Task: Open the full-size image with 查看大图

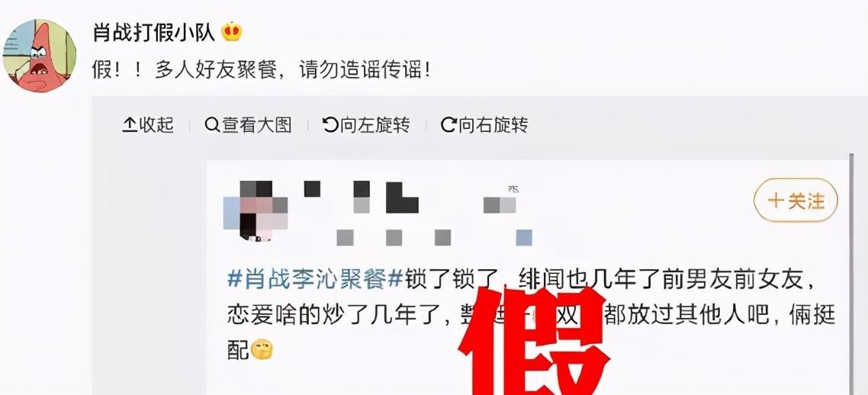Action: [248, 125]
